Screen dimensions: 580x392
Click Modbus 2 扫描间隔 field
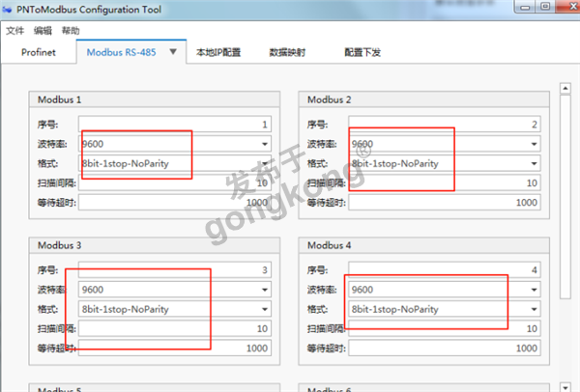(445, 182)
